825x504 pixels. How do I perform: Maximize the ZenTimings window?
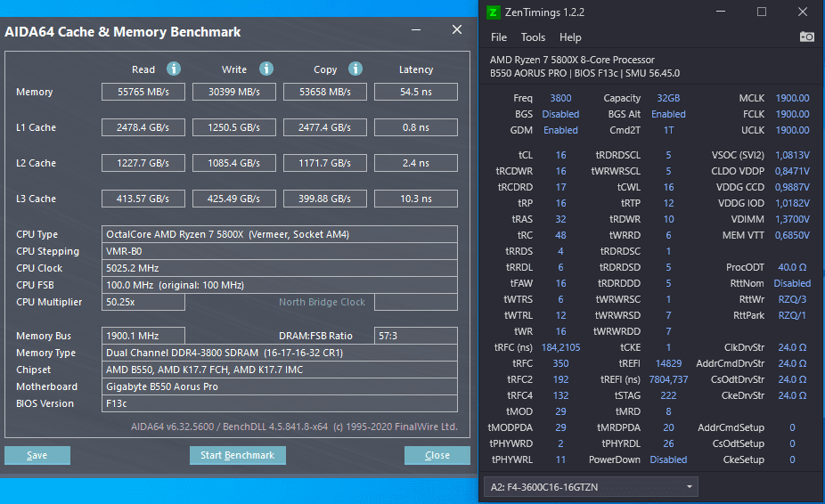coord(762,12)
